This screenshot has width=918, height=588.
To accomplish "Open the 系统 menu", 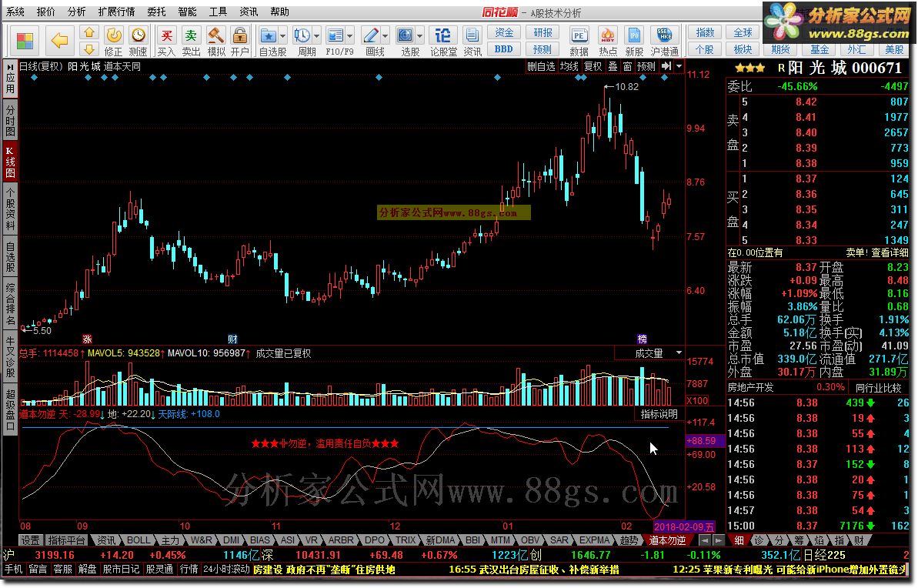I will pos(15,11).
